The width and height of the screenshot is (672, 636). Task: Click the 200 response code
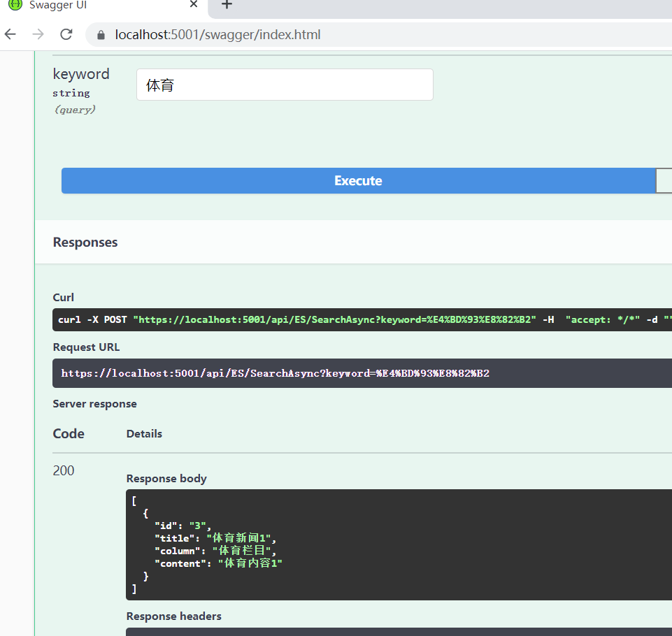tap(63, 470)
